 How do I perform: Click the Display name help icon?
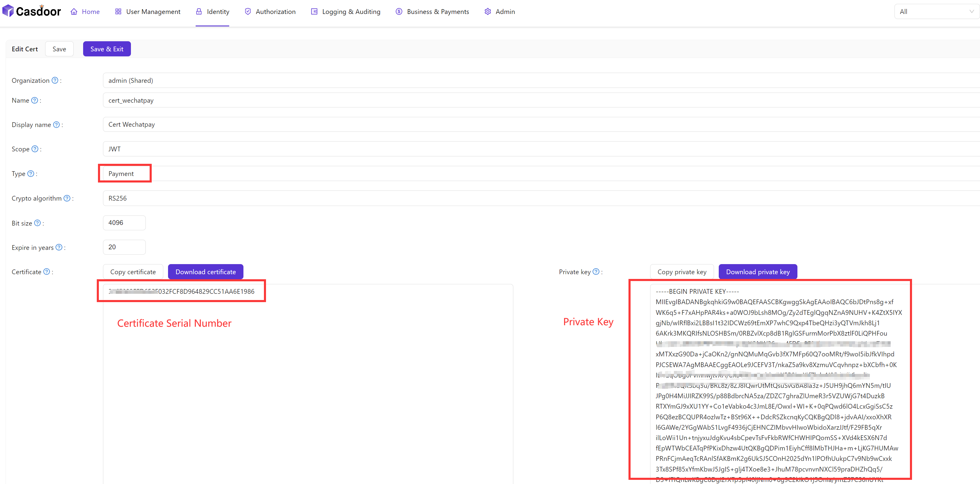coord(56,125)
